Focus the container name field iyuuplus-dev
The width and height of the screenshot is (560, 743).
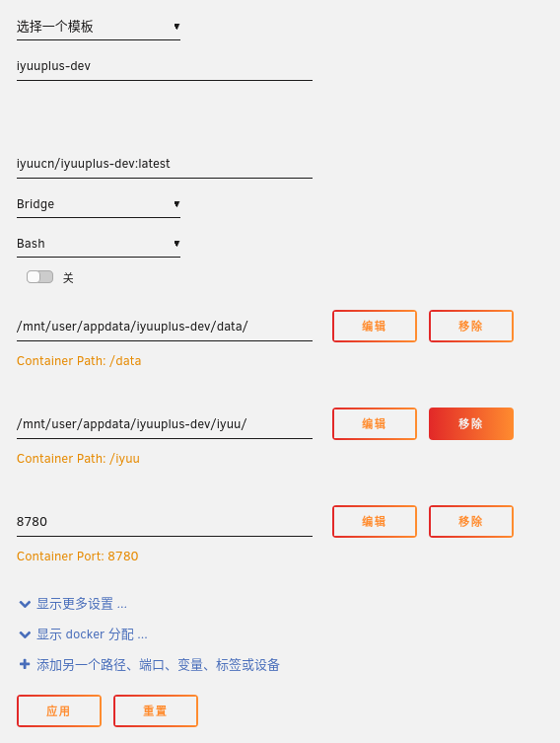[x=165, y=66]
